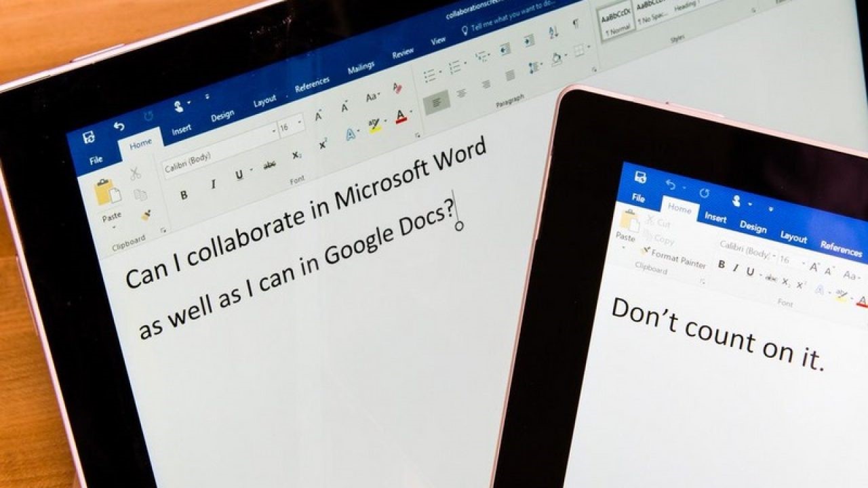The width and height of the screenshot is (868, 488).
Task: Click the Clear All Formatting eraser icon
Action: coord(397,88)
